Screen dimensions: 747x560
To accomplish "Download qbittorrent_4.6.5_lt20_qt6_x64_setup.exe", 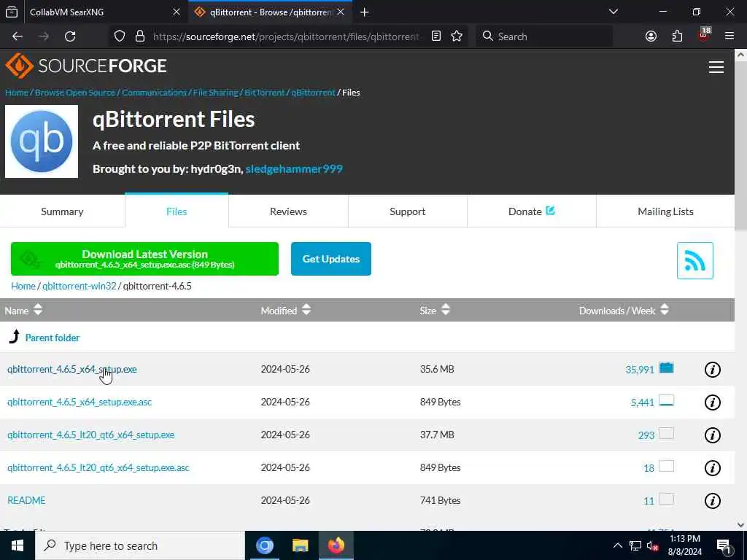I will point(91,435).
